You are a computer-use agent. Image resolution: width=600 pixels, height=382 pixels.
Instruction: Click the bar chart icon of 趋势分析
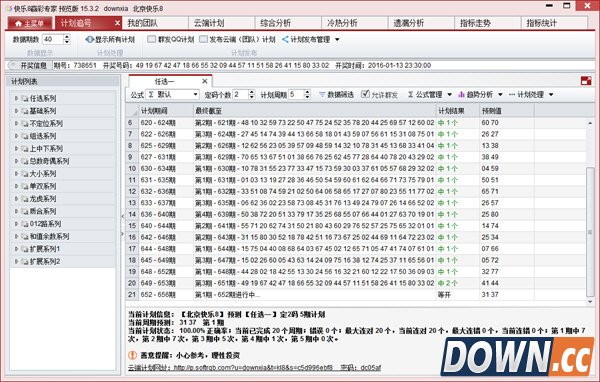pos(461,94)
